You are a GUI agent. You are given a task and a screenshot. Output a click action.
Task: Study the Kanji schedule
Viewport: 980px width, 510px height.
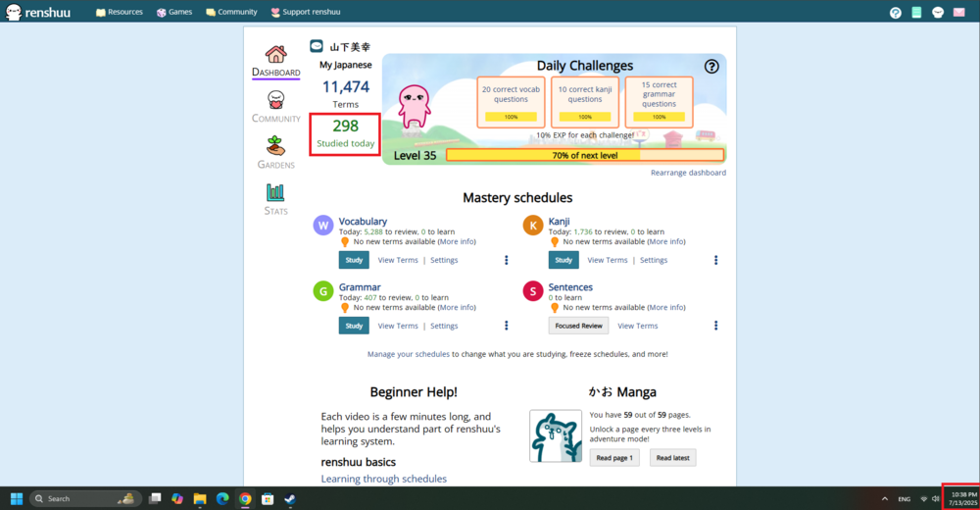(x=563, y=260)
